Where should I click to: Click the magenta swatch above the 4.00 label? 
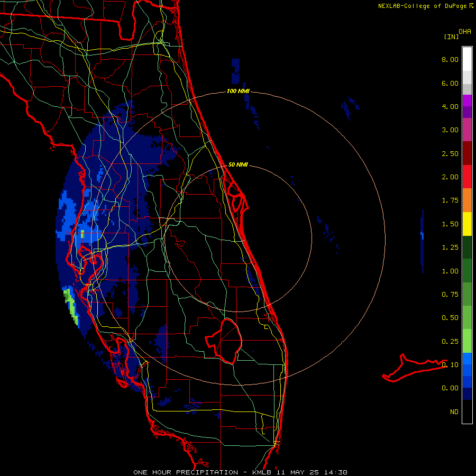(467, 100)
